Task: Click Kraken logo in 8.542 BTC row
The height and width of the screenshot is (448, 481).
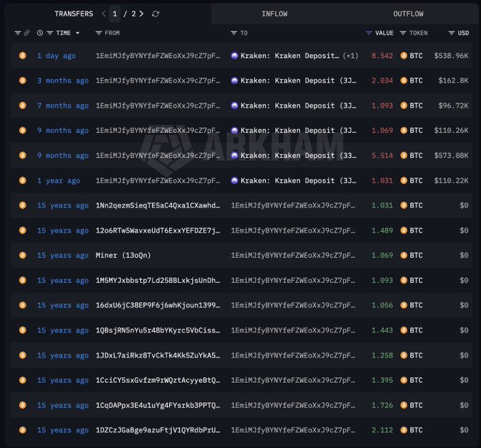Action: pos(234,55)
